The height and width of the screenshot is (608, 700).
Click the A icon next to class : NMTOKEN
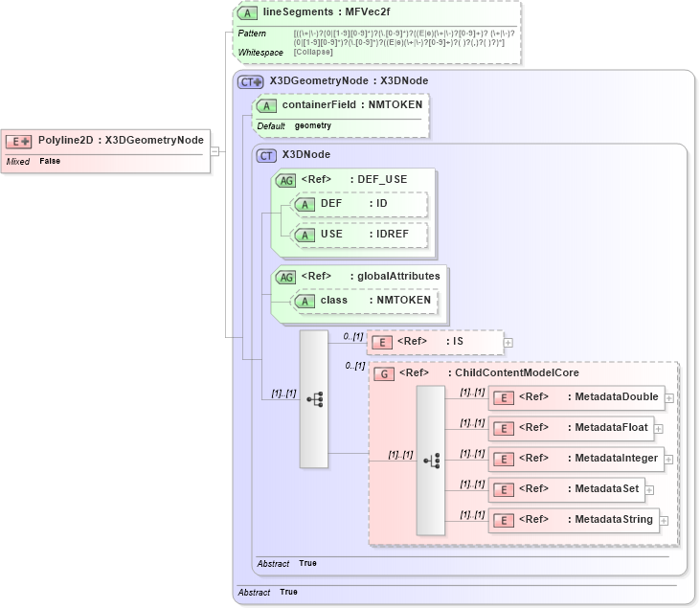pos(305,302)
